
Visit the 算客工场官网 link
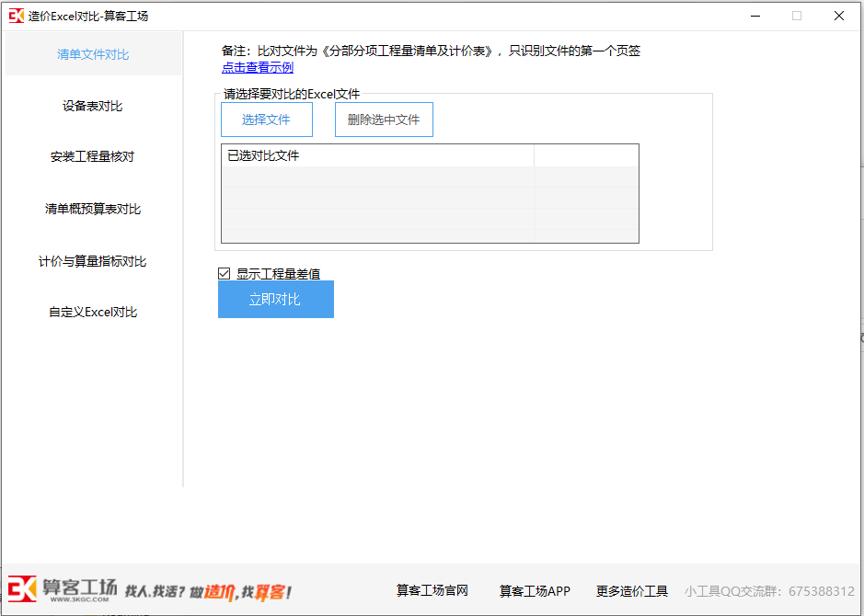pos(432,590)
